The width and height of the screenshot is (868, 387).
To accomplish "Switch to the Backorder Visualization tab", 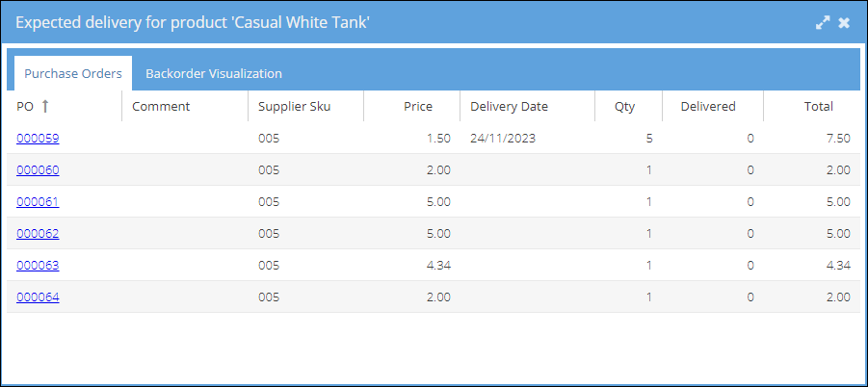I will click(x=214, y=73).
